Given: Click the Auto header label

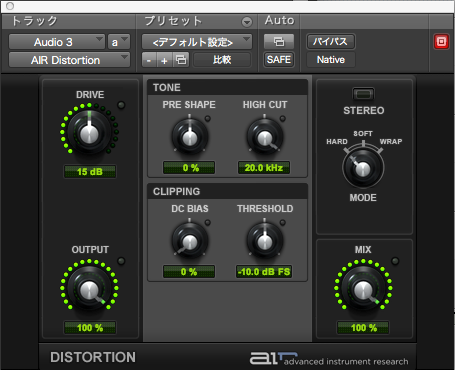Looking at the screenshot, I should (x=279, y=21).
